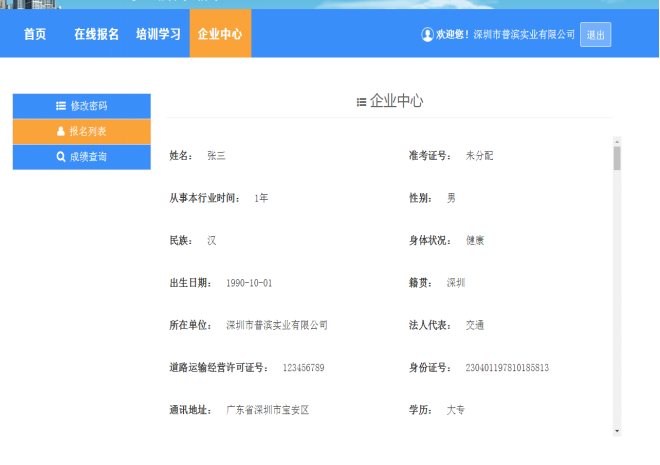The image size is (660, 465).
Task: Open the 修改密码 sidebar item
Action: click(82, 106)
